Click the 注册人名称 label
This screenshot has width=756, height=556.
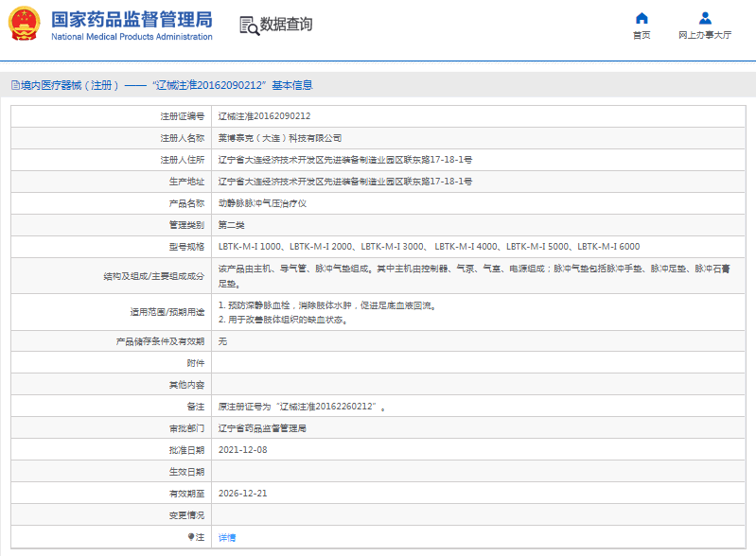pyautogui.click(x=183, y=138)
